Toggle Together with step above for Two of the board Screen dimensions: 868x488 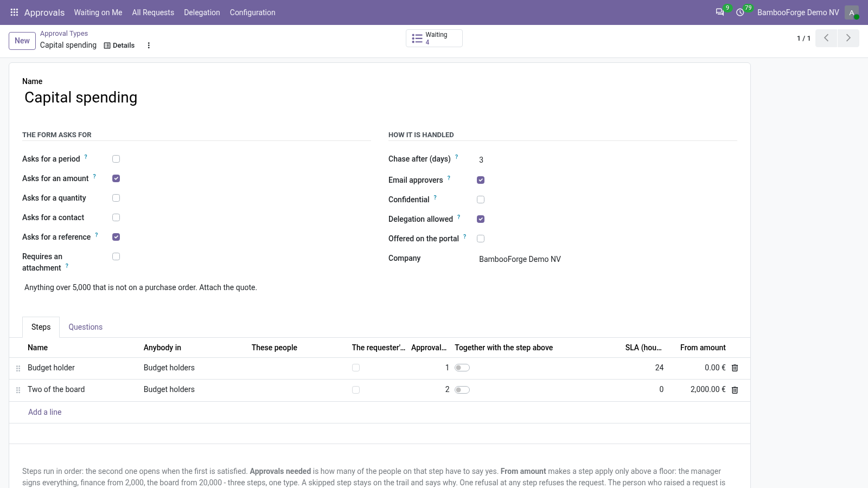pyautogui.click(x=462, y=390)
